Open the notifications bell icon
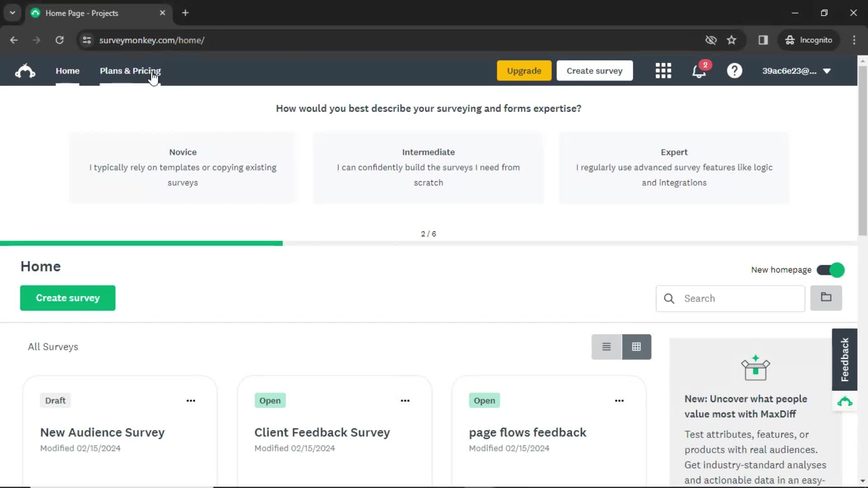This screenshot has width=868, height=488. tap(698, 70)
